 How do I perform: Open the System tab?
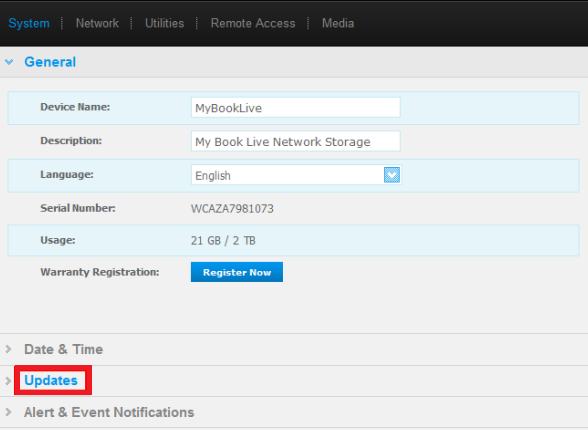29,23
